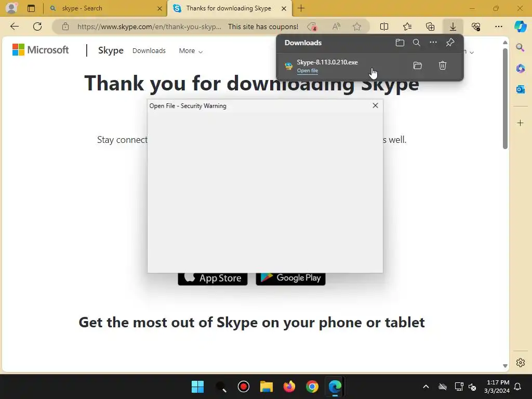This screenshot has width=532, height=399.
Task: Click the address bar URL
Action: [x=149, y=26]
